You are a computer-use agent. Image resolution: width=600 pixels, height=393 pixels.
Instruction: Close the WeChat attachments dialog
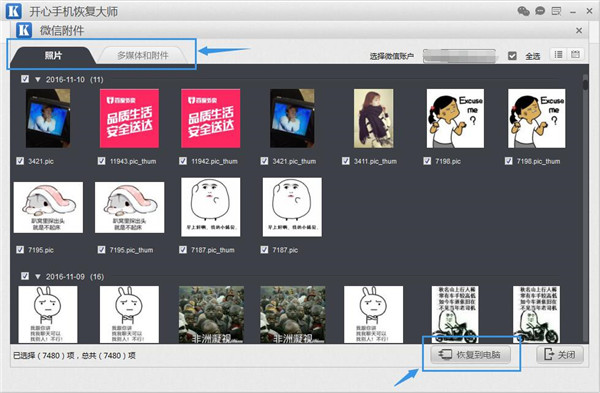pos(579,31)
